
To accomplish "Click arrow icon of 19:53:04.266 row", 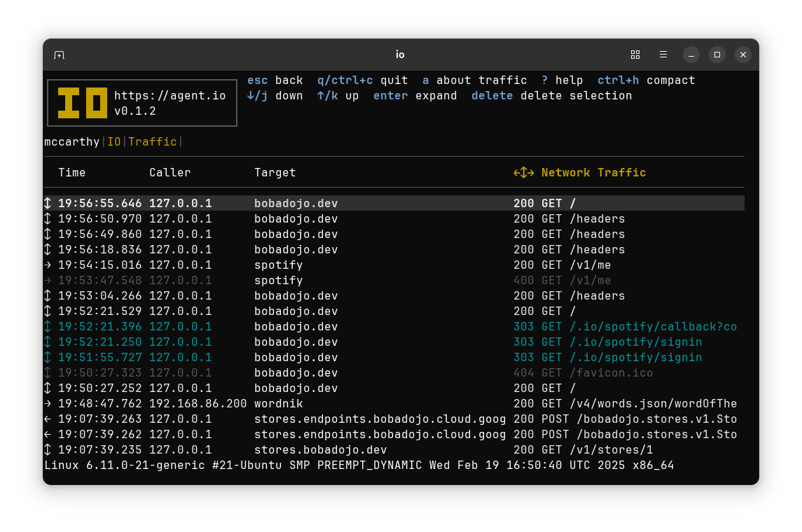I will pos(48,296).
